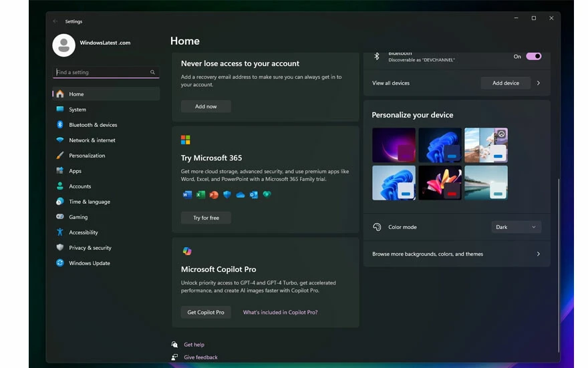Viewport: 588px width, 368px height.
Task: Click the search magnifier icon
Action: 152,72
